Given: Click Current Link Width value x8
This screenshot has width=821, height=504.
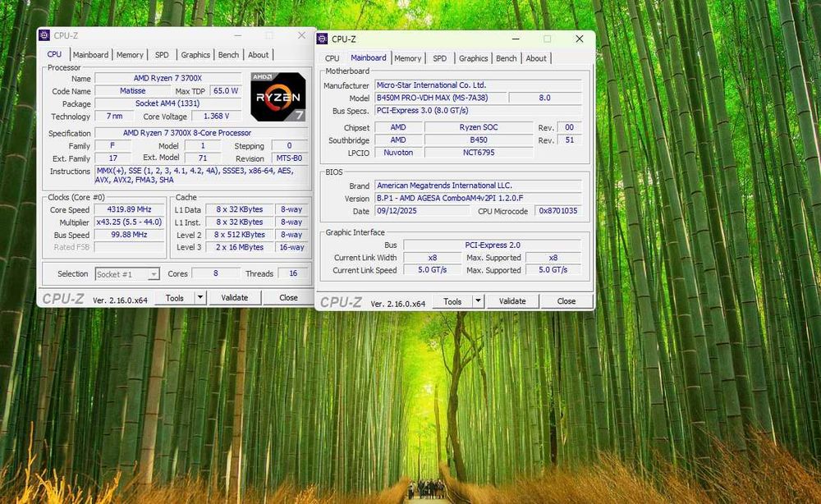Looking at the screenshot, I should coord(432,258).
